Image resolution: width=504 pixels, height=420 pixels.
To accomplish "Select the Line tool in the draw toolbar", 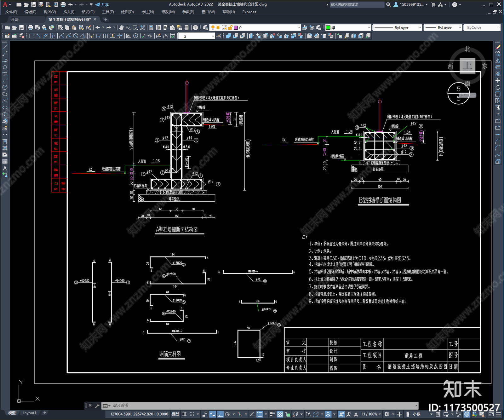I will (x=5, y=47).
